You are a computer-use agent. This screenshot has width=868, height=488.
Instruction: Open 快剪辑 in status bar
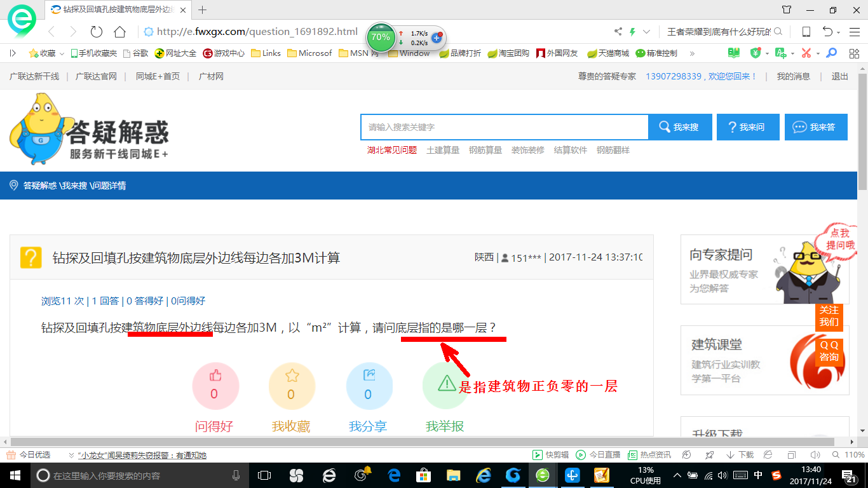click(550, 455)
